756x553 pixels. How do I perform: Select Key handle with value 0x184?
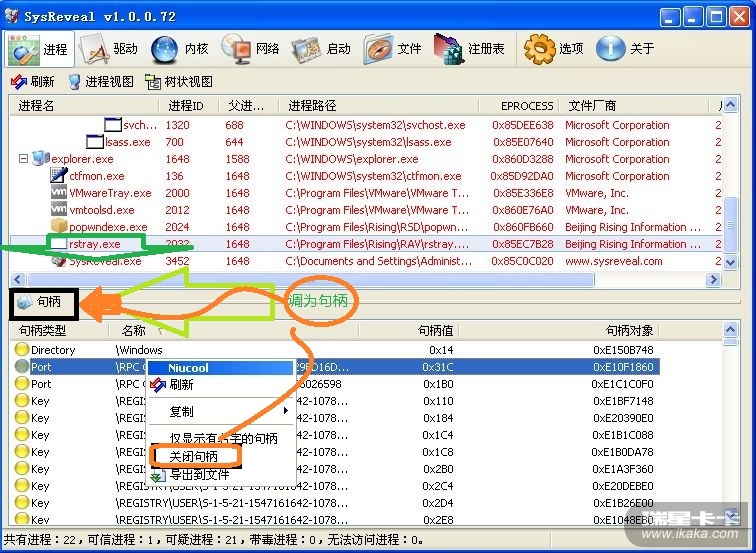[x=335, y=418]
